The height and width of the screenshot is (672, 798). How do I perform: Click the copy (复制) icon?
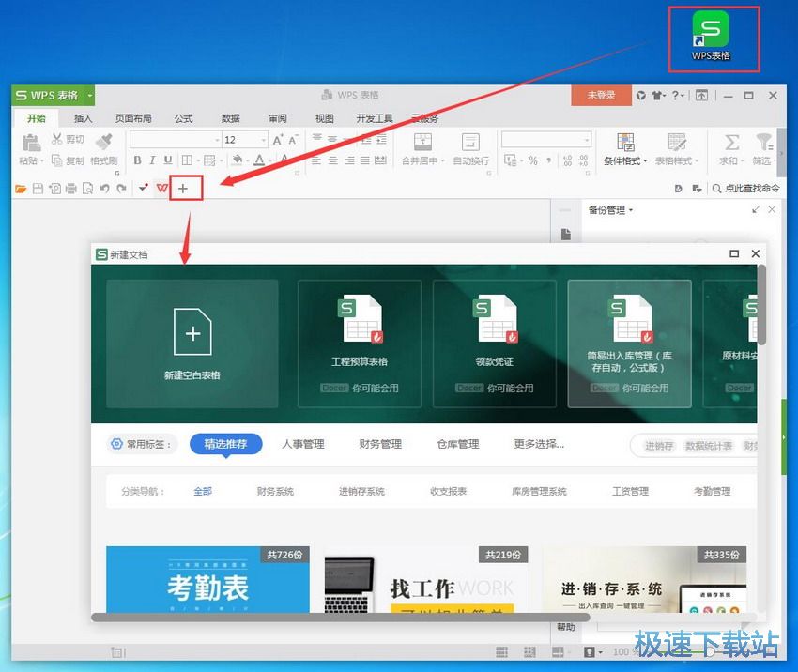pyautogui.click(x=57, y=160)
